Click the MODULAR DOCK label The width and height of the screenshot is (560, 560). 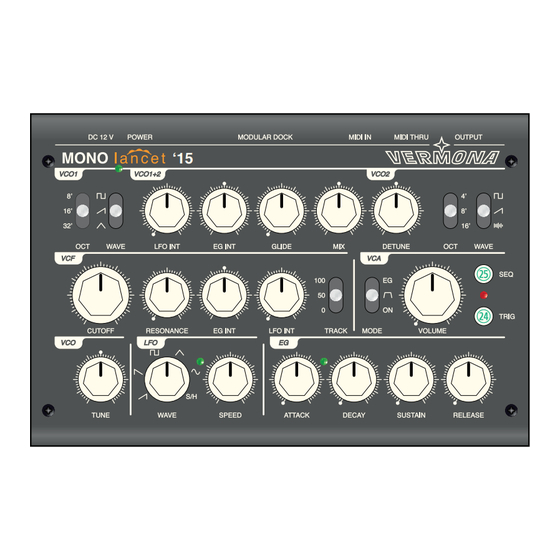point(265,137)
